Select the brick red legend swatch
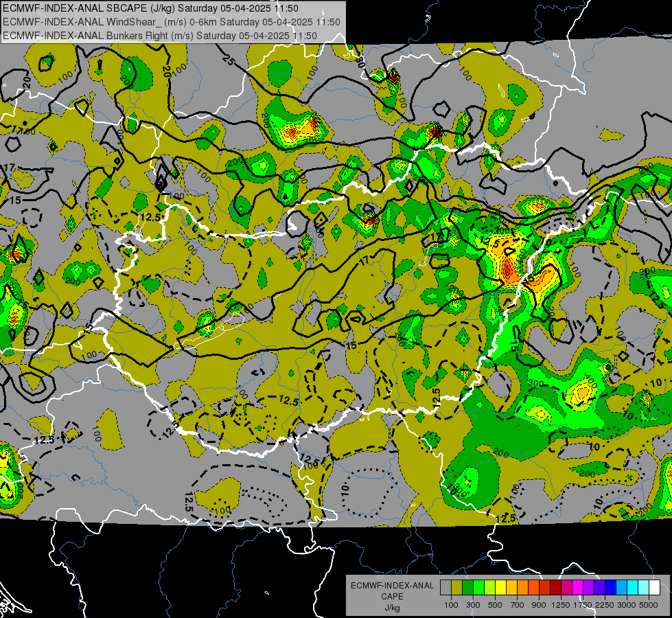The height and width of the screenshot is (618, 672). point(545,588)
